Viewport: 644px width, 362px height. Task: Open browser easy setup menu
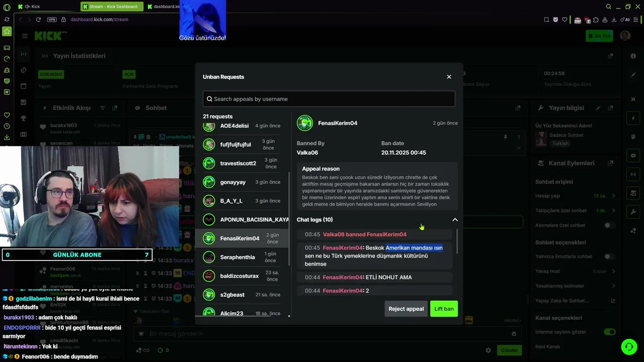coord(637,20)
